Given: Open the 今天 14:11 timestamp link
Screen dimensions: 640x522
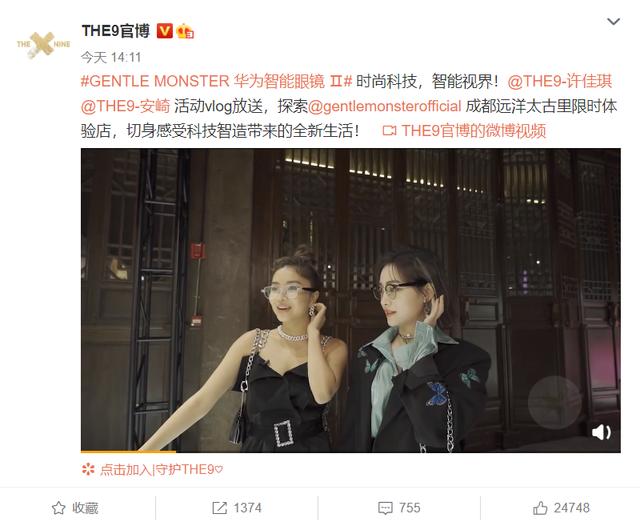Looking at the screenshot, I should [111, 57].
